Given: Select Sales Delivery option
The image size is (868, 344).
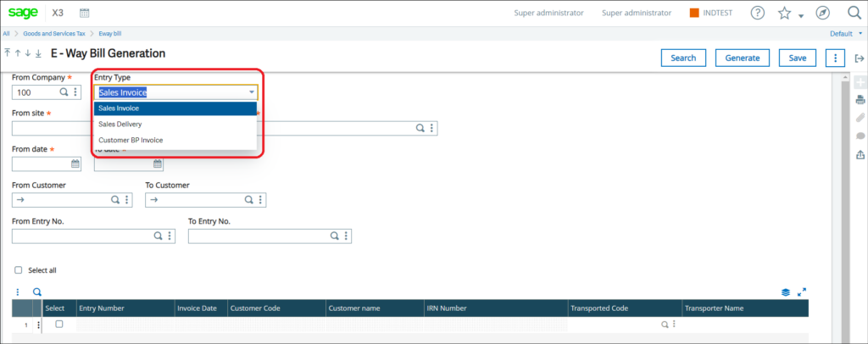Looking at the screenshot, I should 175,125.
